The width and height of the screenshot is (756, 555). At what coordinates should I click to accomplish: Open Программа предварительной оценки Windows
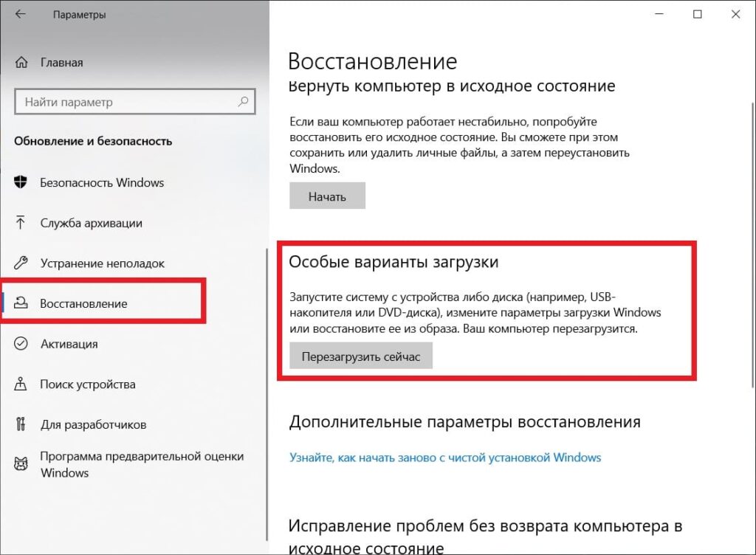(x=142, y=464)
